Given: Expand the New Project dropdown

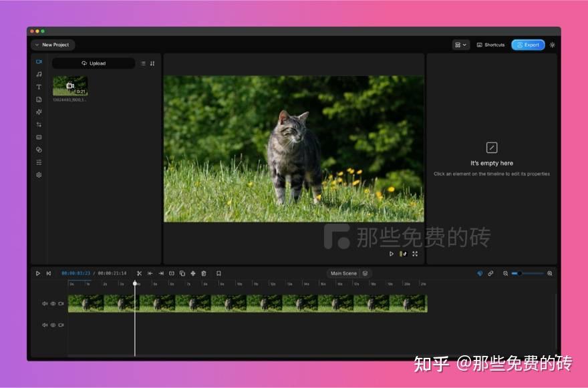Looking at the screenshot, I should pos(53,45).
